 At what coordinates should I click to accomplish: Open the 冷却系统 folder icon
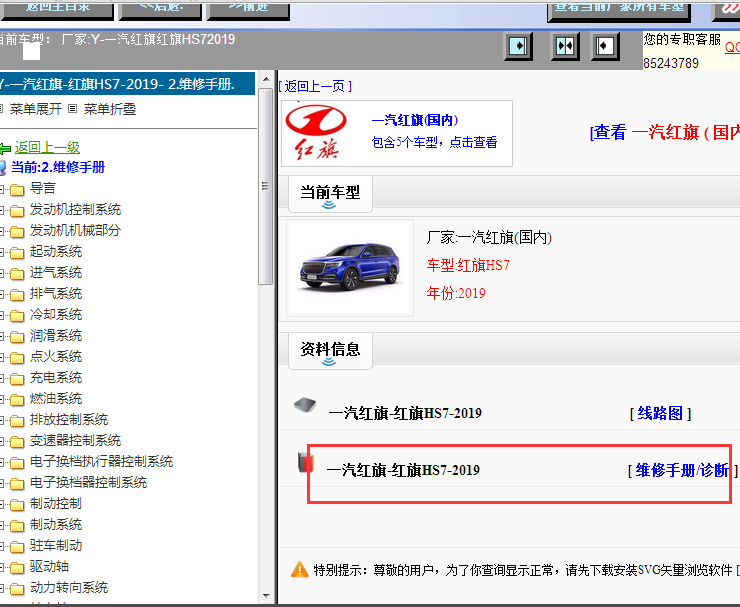point(17,316)
